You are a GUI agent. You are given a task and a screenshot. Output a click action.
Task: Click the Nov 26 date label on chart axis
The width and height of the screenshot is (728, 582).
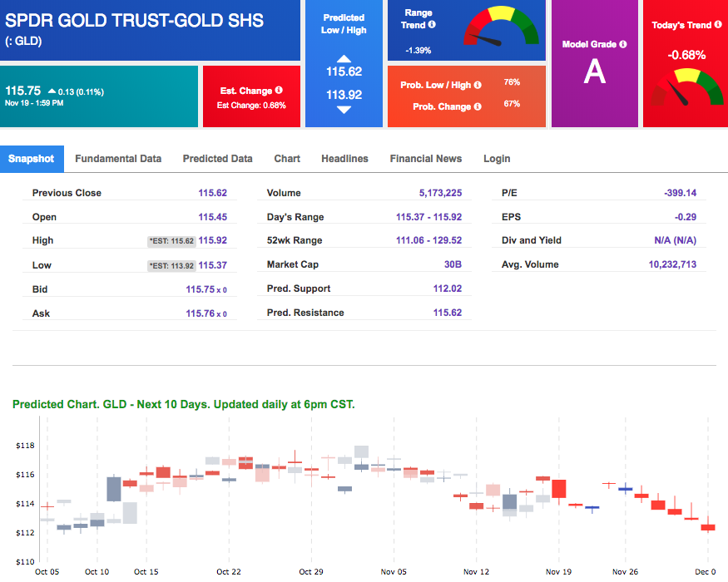[x=625, y=572]
